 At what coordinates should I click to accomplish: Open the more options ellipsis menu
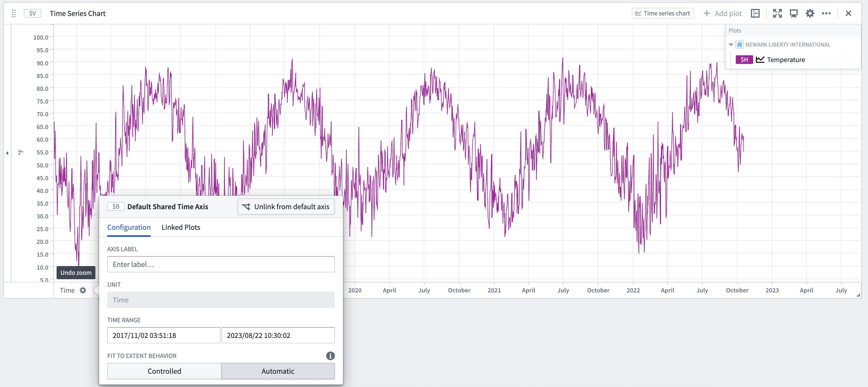(827, 13)
